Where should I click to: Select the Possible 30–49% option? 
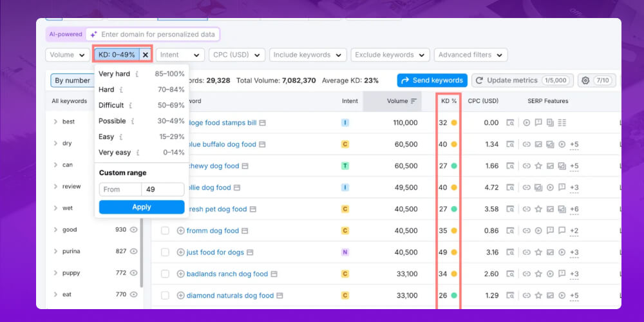point(142,121)
